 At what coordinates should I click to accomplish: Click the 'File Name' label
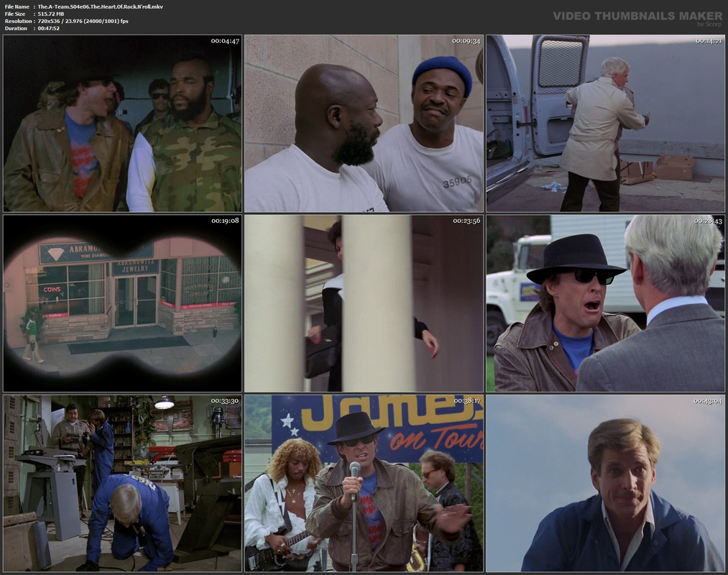coord(17,6)
